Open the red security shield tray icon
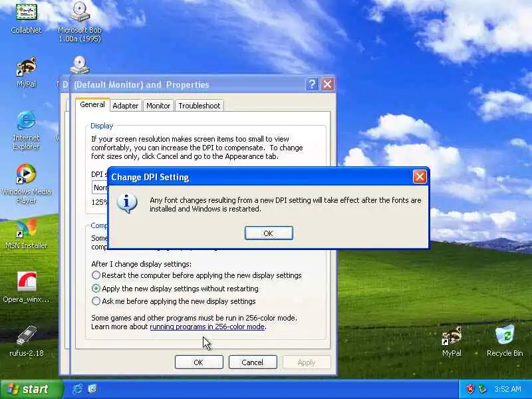Viewport: 532px width, 399px height. (x=470, y=389)
